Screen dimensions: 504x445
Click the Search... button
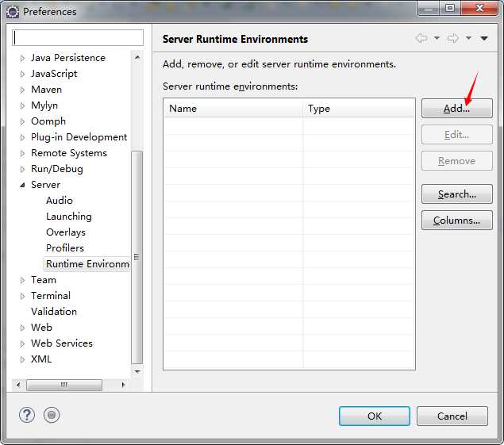pos(456,194)
